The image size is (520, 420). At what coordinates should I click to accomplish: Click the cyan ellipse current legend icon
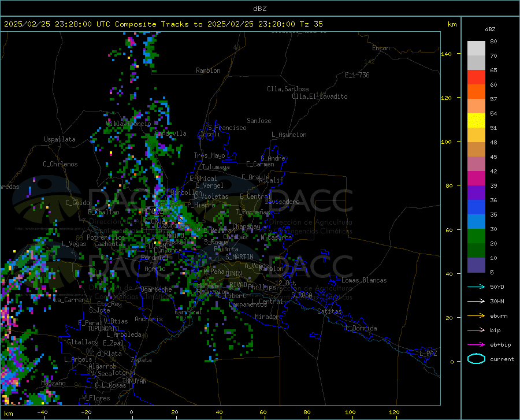click(476, 359)
